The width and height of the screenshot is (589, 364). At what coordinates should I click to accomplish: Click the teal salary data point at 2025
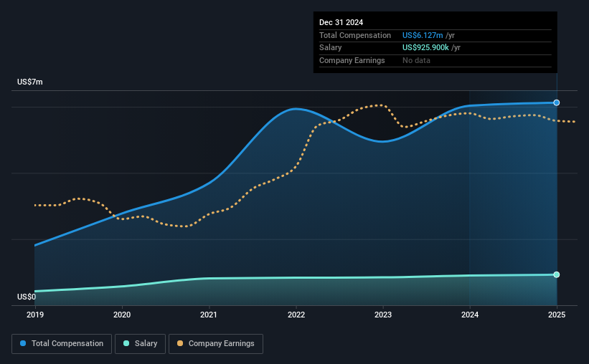pos(556,274)
